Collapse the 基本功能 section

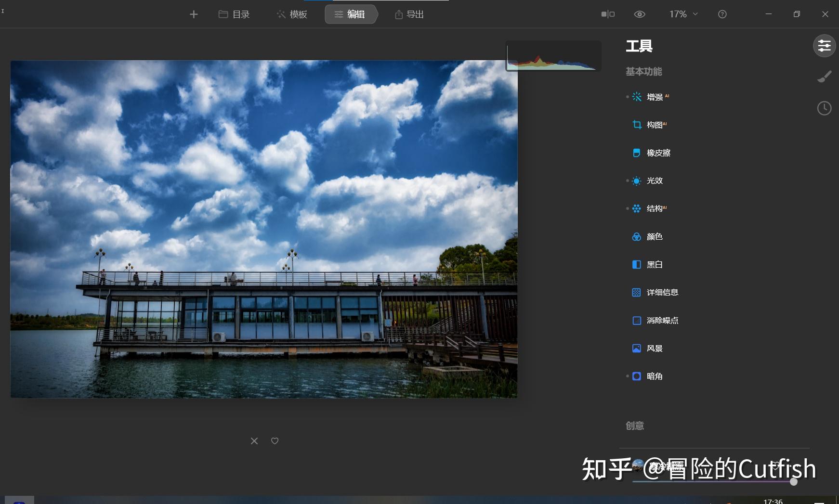click(x=643, y=71)
